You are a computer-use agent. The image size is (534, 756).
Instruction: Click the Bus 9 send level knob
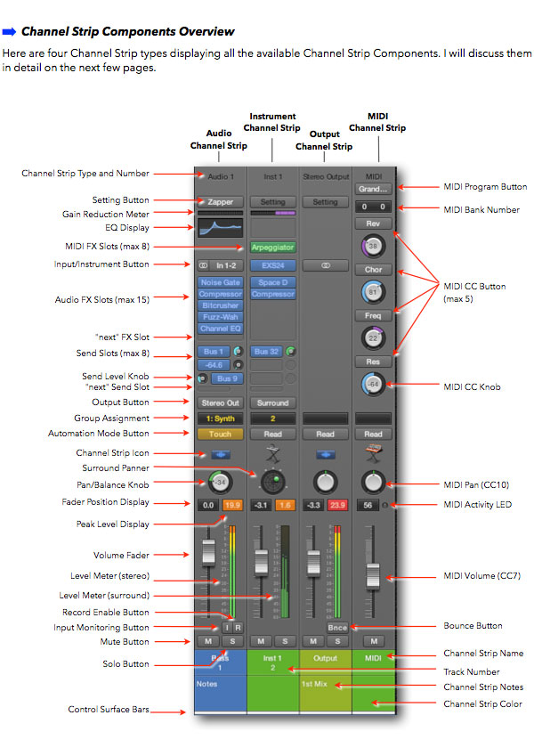point(203,378)
